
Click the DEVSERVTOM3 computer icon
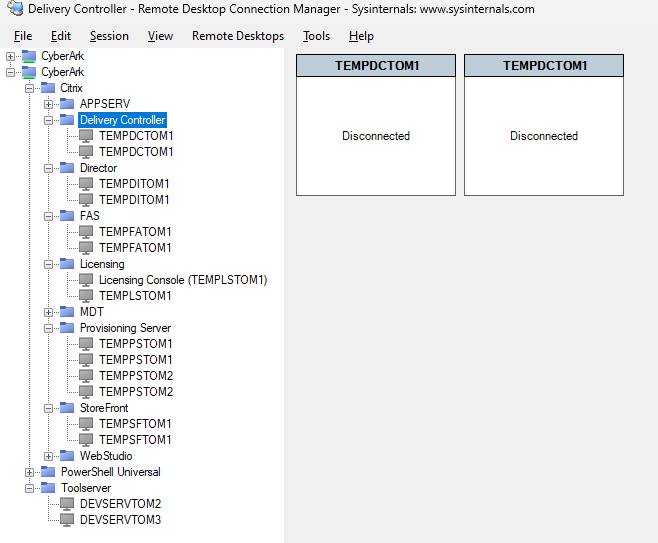(x=67, y=520)
